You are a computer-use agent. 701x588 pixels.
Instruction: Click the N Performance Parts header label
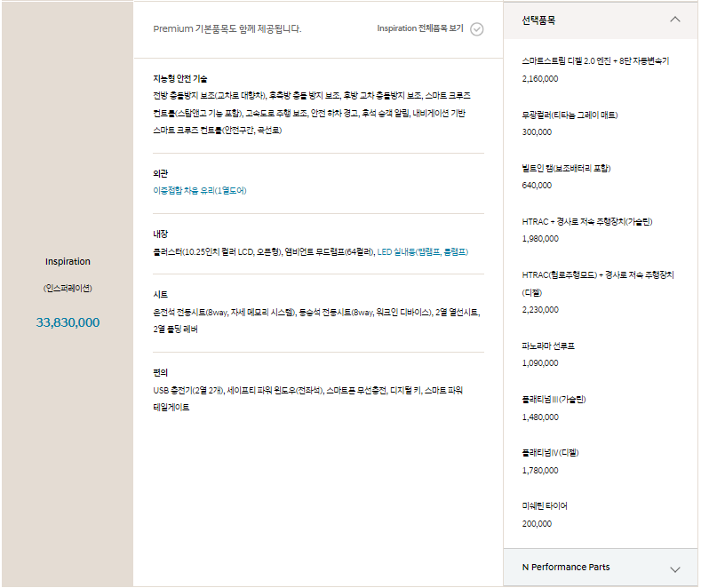[566, 567]
